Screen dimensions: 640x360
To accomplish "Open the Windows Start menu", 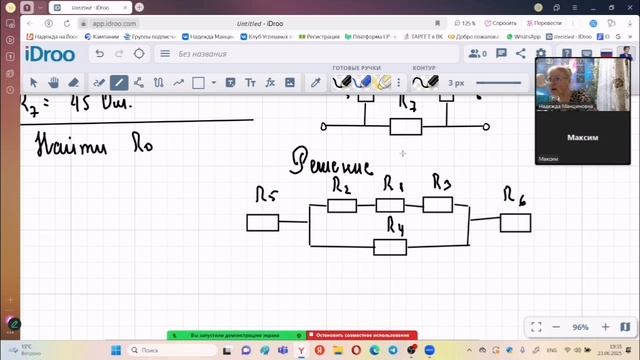I will 116,350.
